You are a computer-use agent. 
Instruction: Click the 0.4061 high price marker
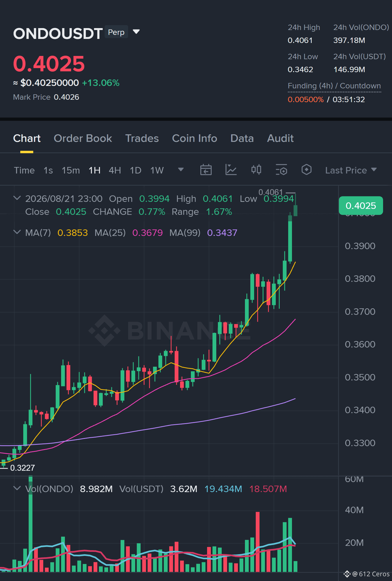(270, 192)
